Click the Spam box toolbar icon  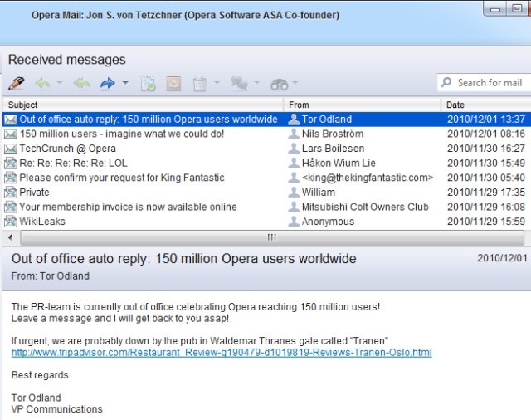pos(173,83)
